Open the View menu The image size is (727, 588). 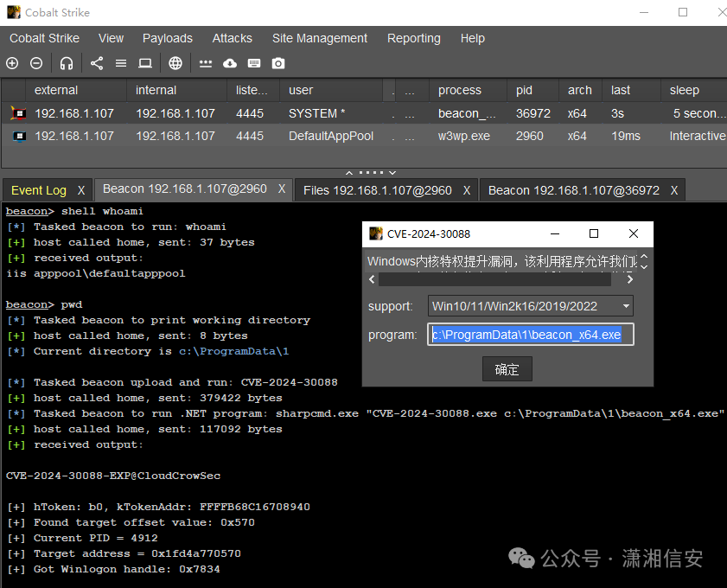tap(111, 39)
